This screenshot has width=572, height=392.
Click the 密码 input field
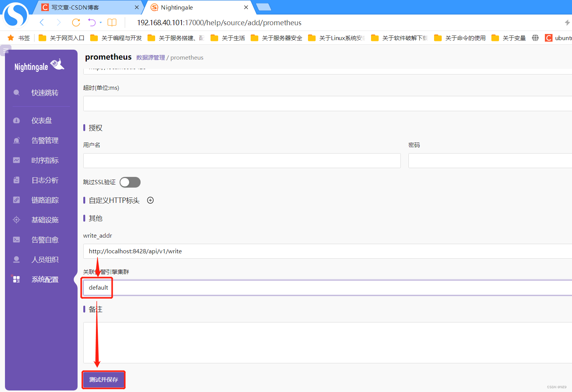[490, 161]
